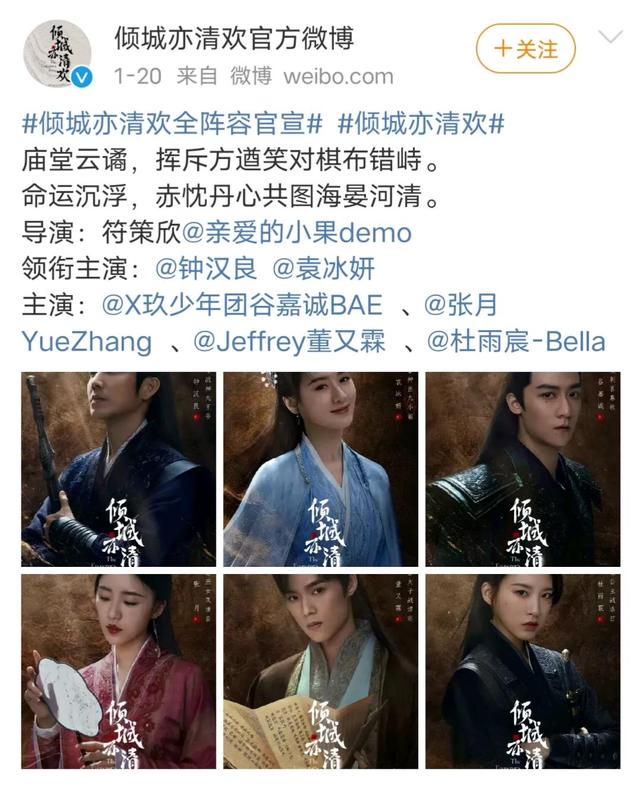Open account name 倾城亦清欢官方微博
640x787 pixels.
234,38
